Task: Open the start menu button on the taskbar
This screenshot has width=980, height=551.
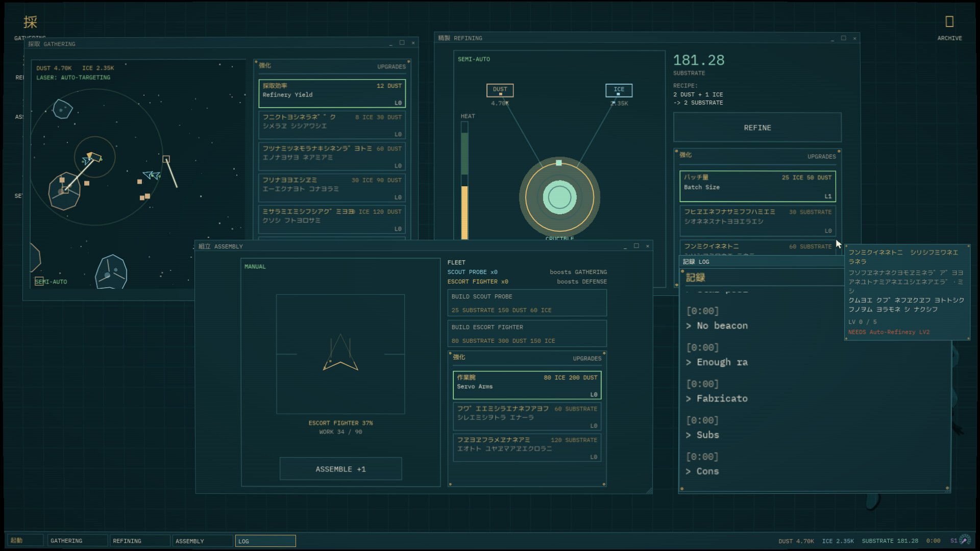Action: tap(25, 541)
